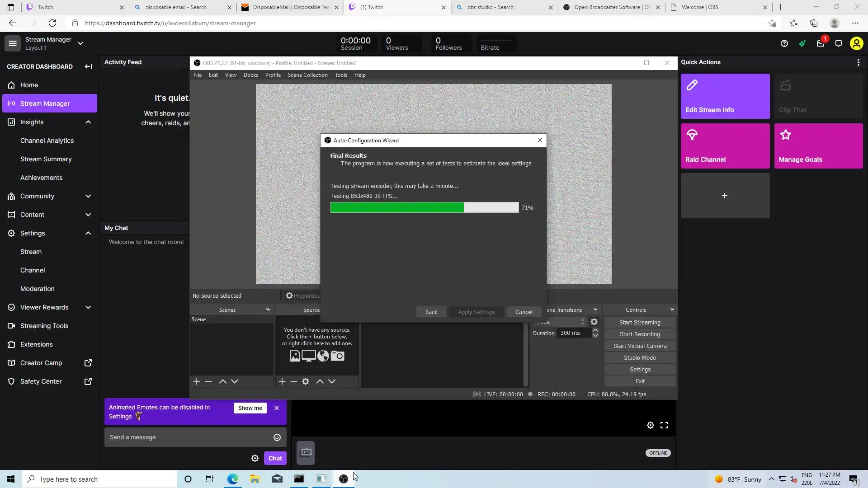Screen dimensions: 868x488
Task: Click the Start Streaming button
Action: (639, 322)
